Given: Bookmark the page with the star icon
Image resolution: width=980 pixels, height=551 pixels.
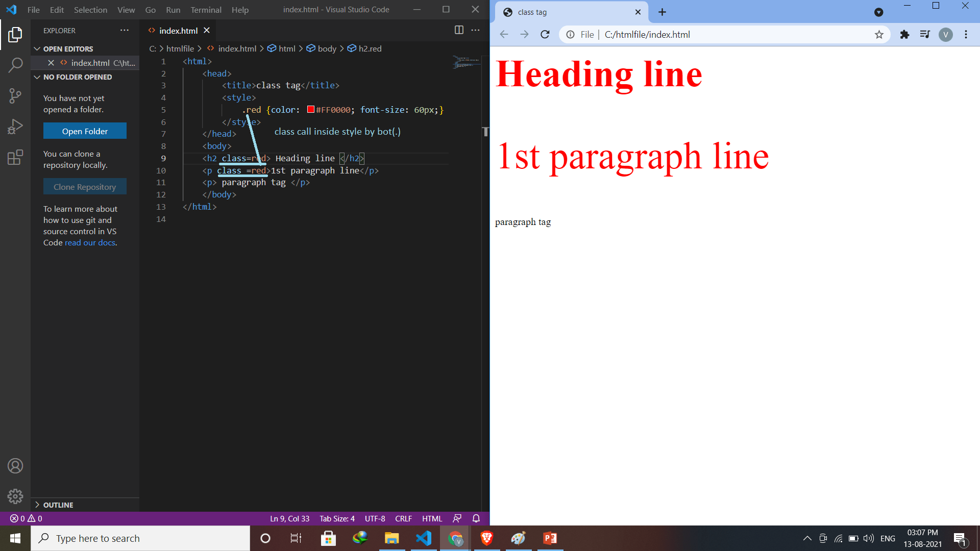Looking at the screenshot, I should point(879,34).
